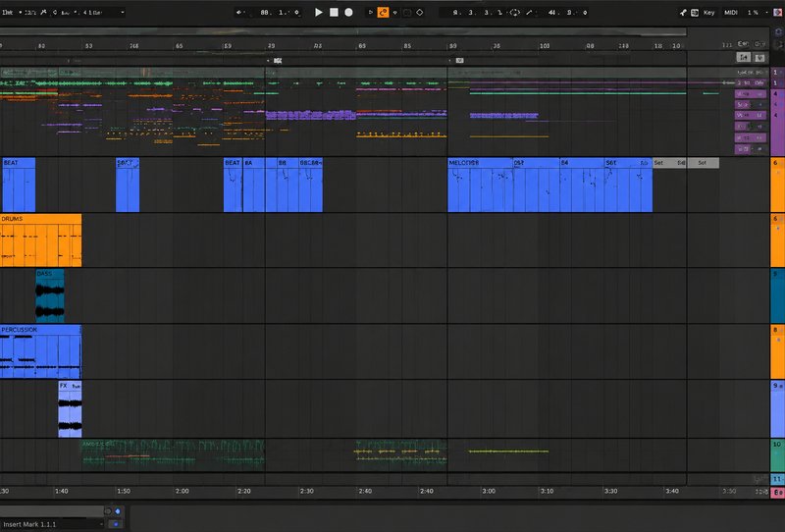Arm recording with the round Record button
This screenshot has width=785, height=532.
[x=349, y=12]
